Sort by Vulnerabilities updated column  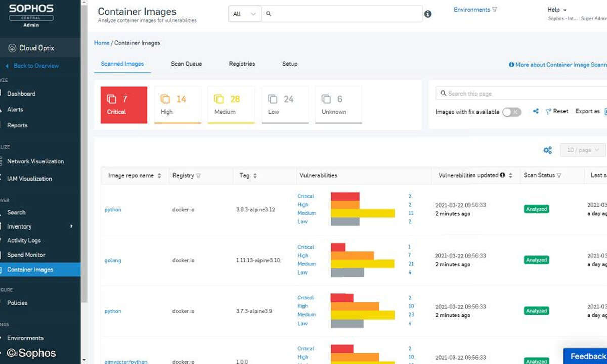point(511,176)
